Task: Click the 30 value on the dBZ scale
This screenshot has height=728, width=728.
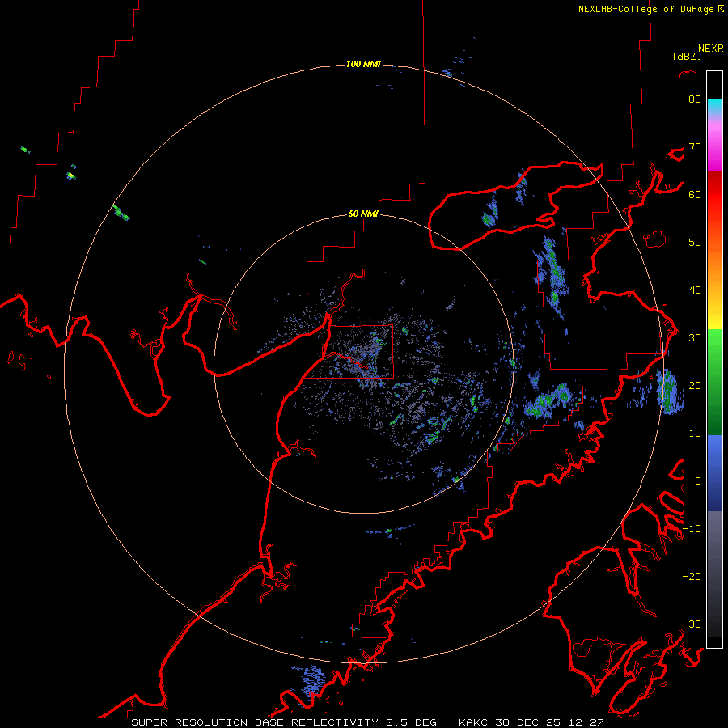Action: pos(695,338)
